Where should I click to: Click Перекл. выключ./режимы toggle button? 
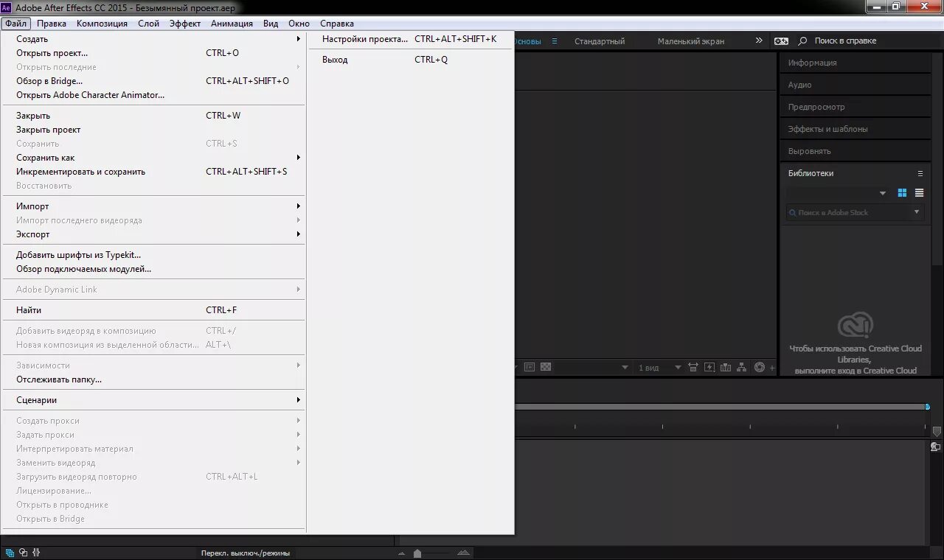pos(246,553)
